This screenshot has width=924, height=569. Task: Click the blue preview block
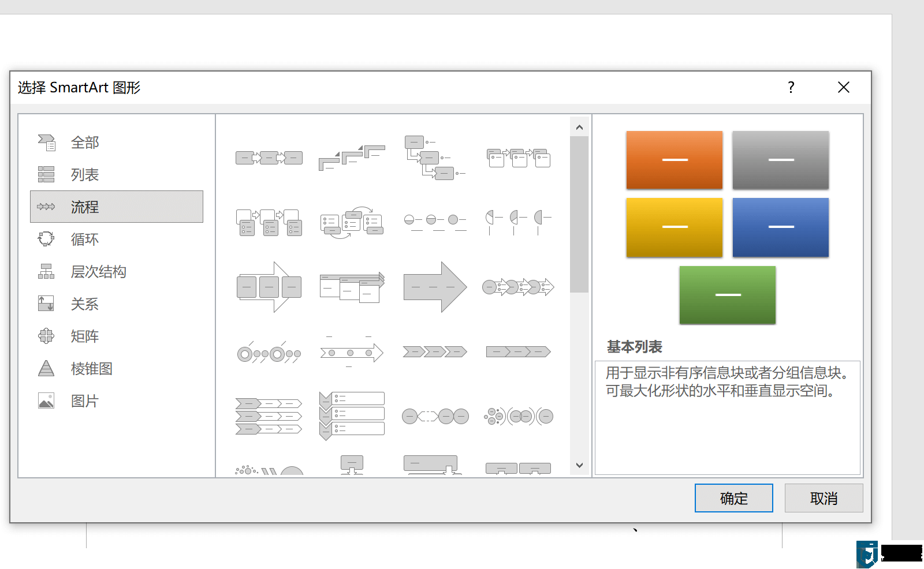tap(781, 227)
